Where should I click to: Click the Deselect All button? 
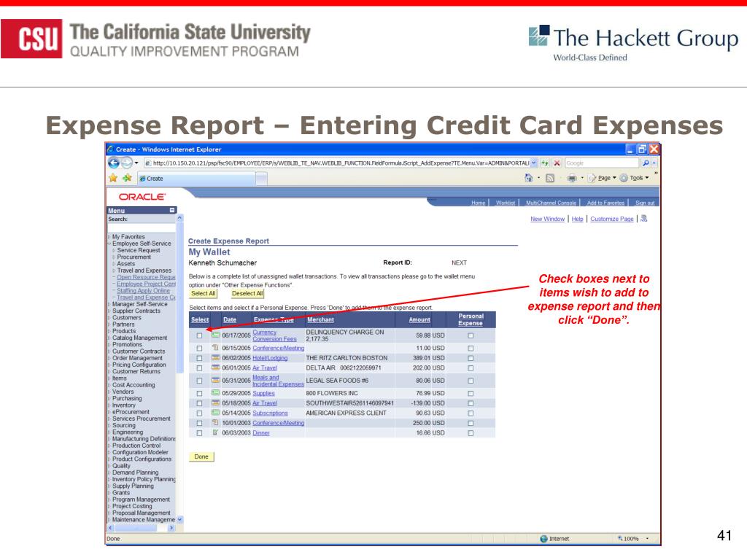(x=247, y=293)
